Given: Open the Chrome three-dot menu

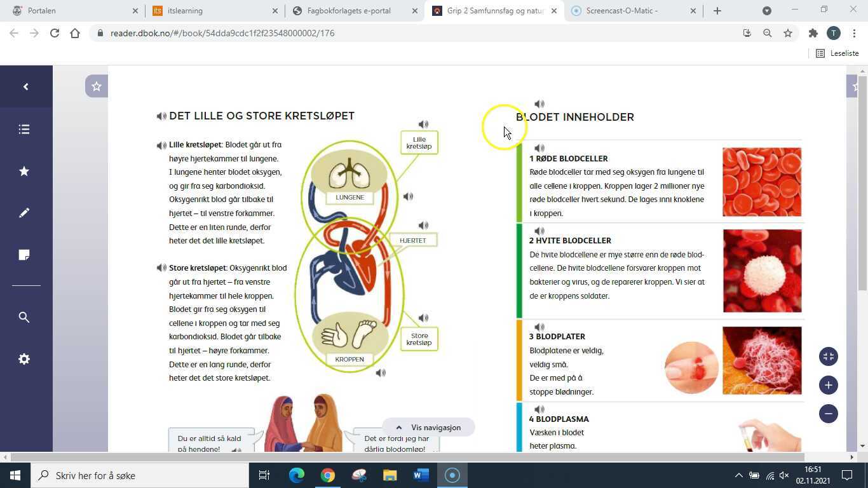Looking at the screenshot, I should pos(853,33).
